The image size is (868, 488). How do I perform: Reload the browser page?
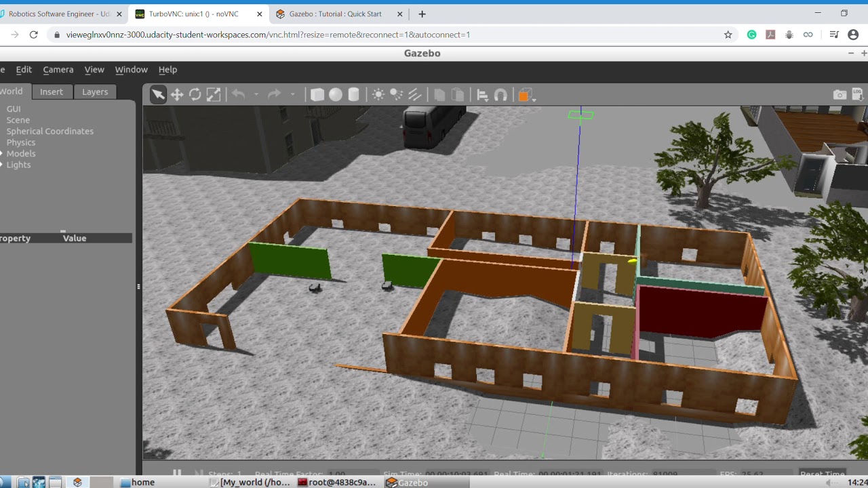coord(34,35)
